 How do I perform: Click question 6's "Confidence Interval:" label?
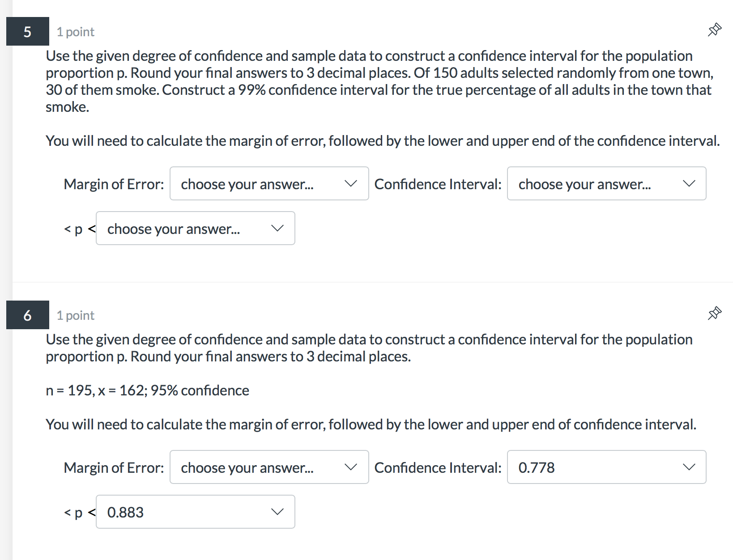coord(438,468)
